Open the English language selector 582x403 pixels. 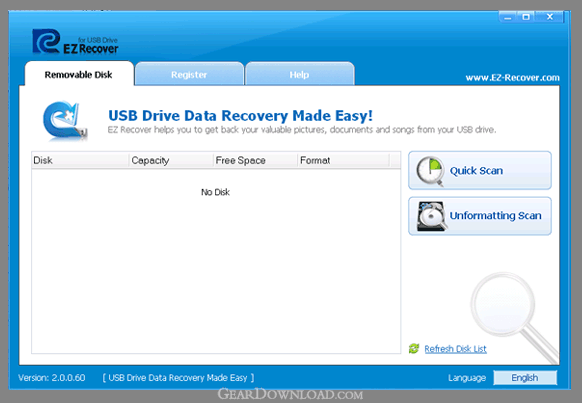(525, 378)
